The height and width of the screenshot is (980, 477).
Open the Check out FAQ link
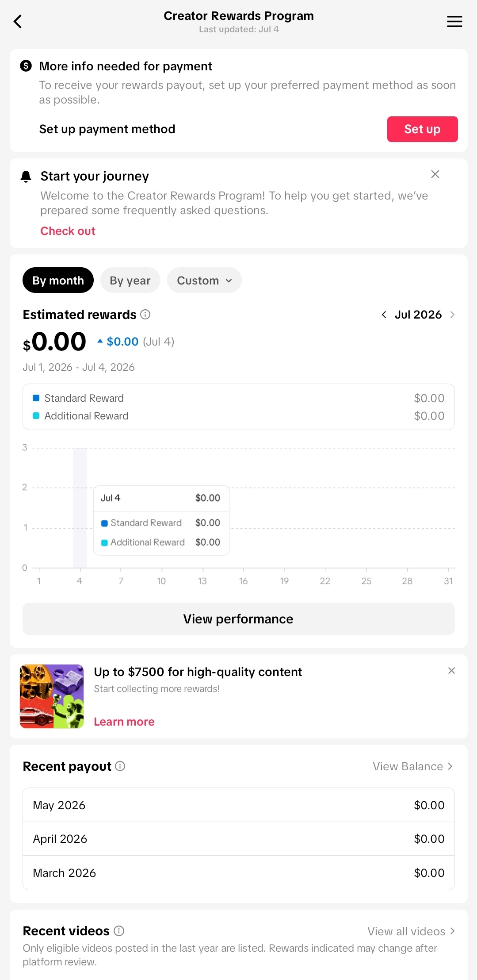click(68, 231)
